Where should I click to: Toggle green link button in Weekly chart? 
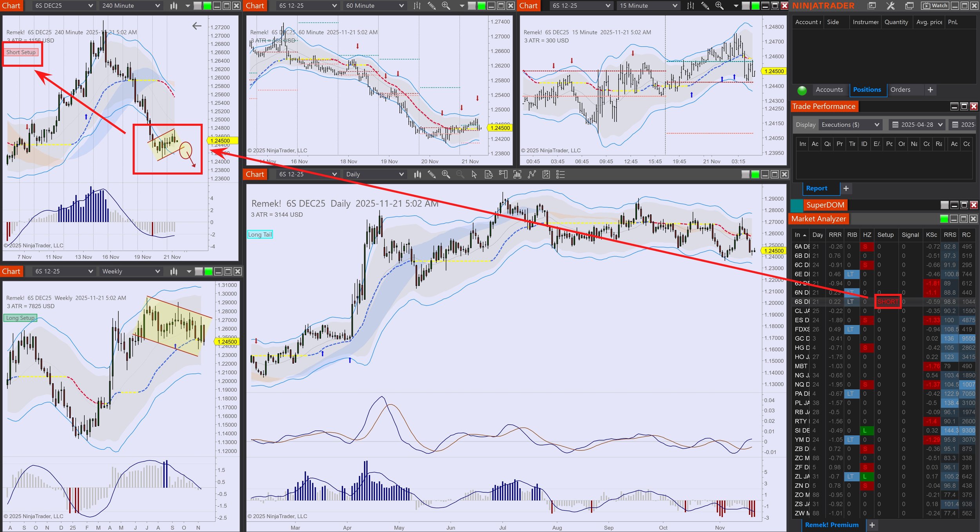[x=209, y=271]
